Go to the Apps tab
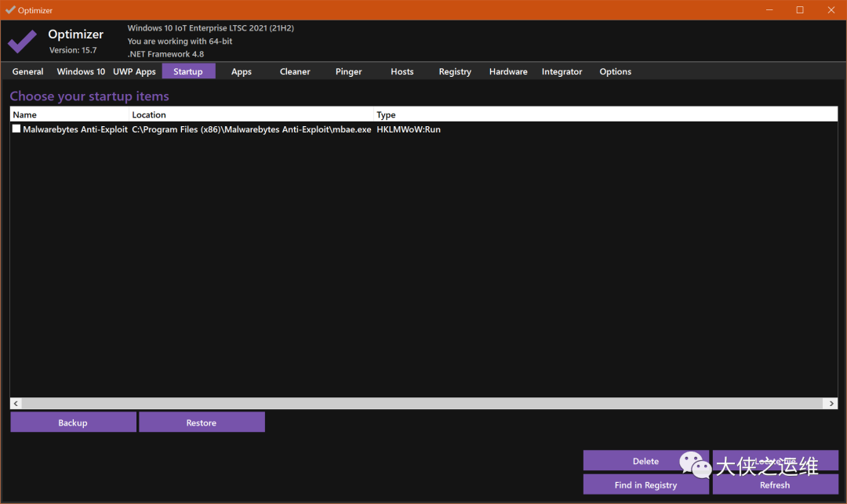 (x=242, y=71)
